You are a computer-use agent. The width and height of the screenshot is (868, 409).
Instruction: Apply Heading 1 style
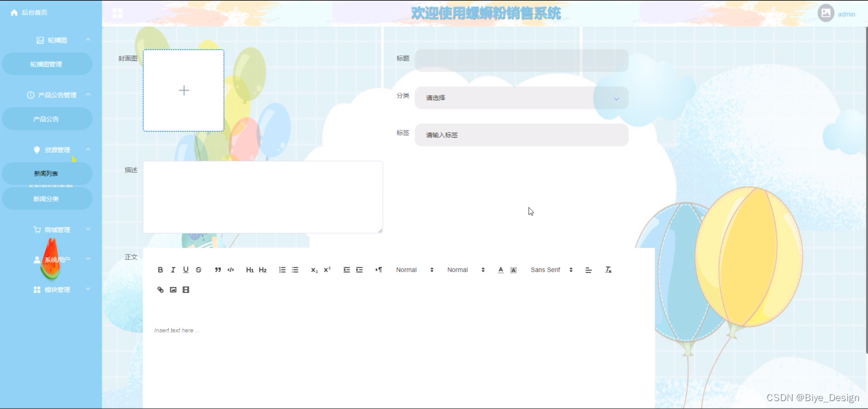250,270
